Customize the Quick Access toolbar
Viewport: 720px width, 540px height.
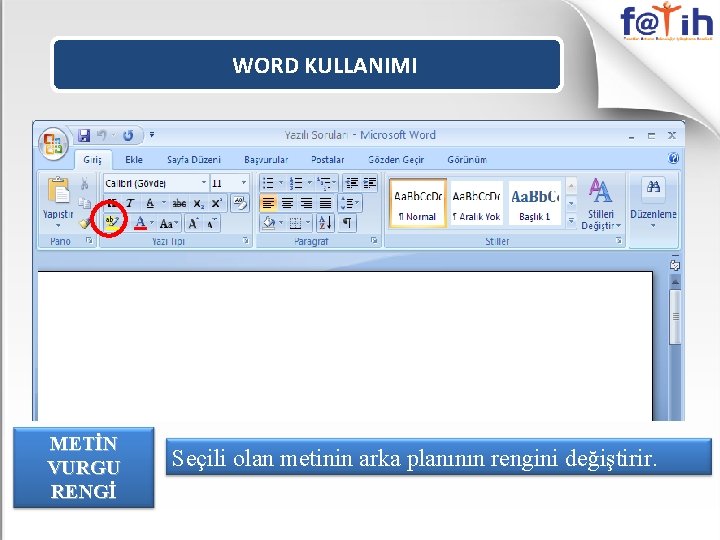coord(152,135)
